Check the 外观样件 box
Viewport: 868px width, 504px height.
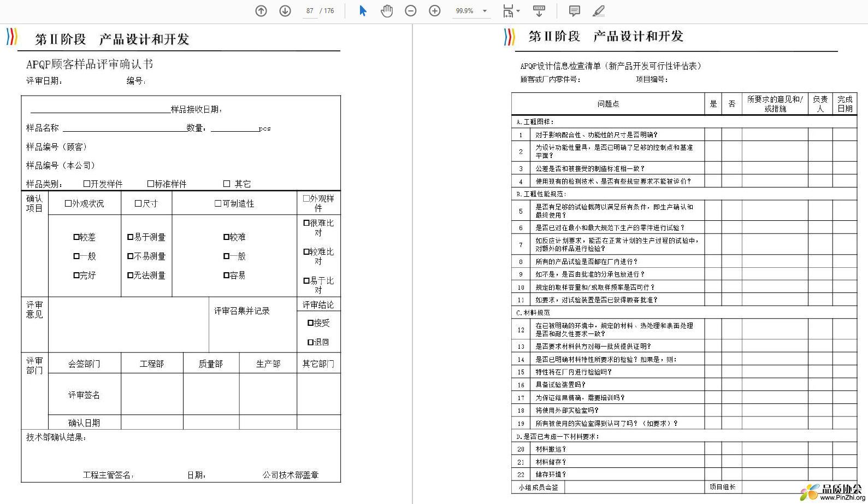(x=306, y=198)
